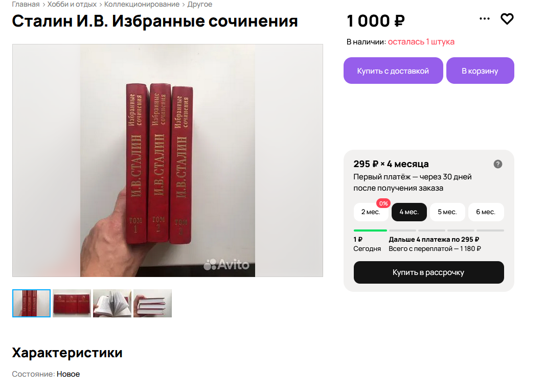This screenshot has height=392, width=545.
Task: Open installment help question mark icon
Action: 498,164
